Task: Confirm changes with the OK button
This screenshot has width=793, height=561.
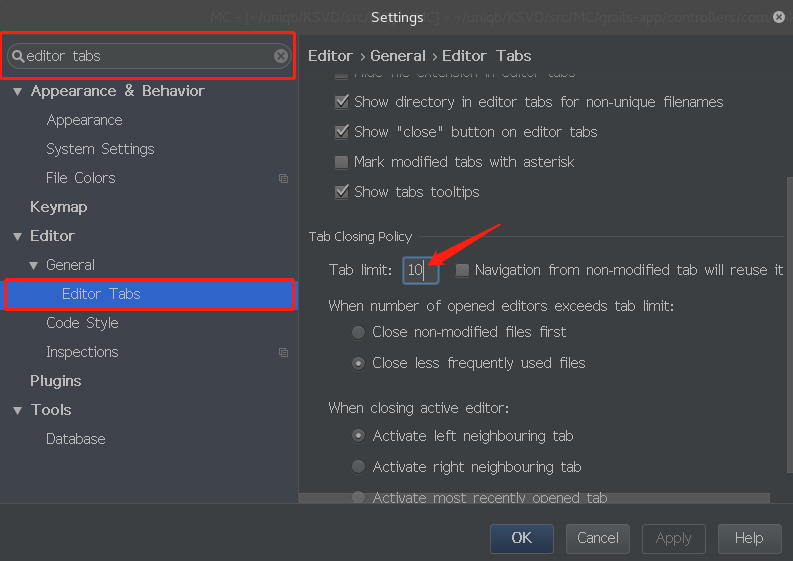Action: click(521, 538)
